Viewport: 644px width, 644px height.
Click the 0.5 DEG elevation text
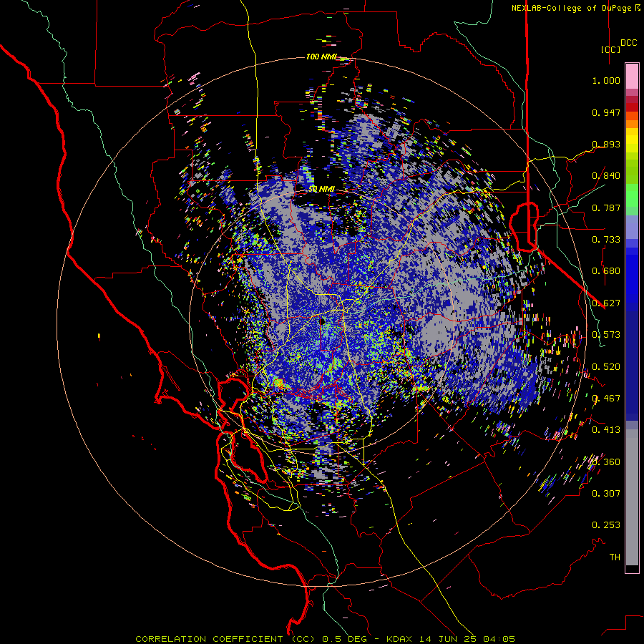345,639
